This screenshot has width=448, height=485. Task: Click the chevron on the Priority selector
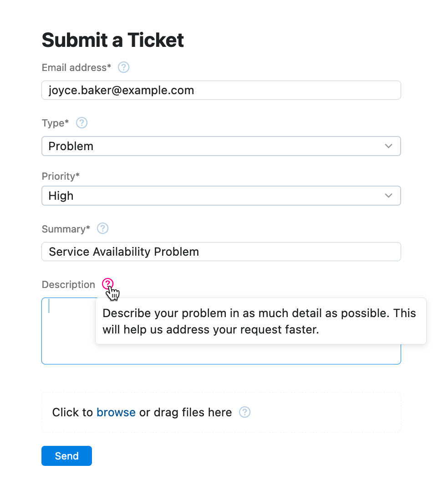(388, 195)
